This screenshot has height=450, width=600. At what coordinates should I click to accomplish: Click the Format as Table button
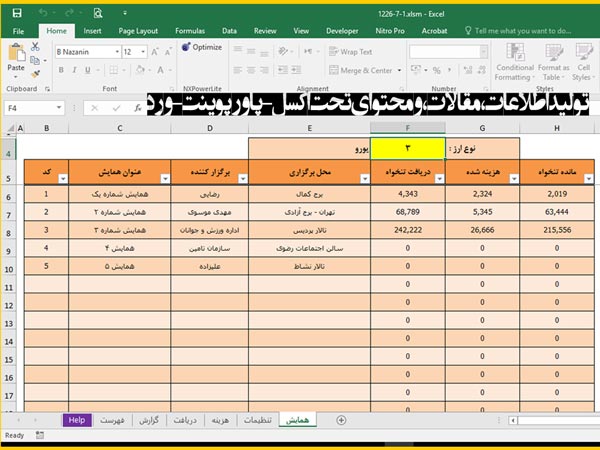(x=553, y=62)
